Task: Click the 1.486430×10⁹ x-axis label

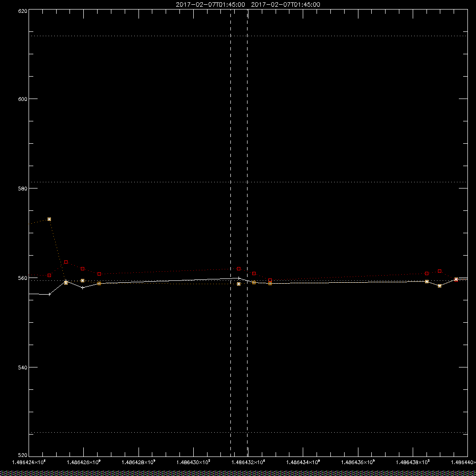Action: pos(193,462)
